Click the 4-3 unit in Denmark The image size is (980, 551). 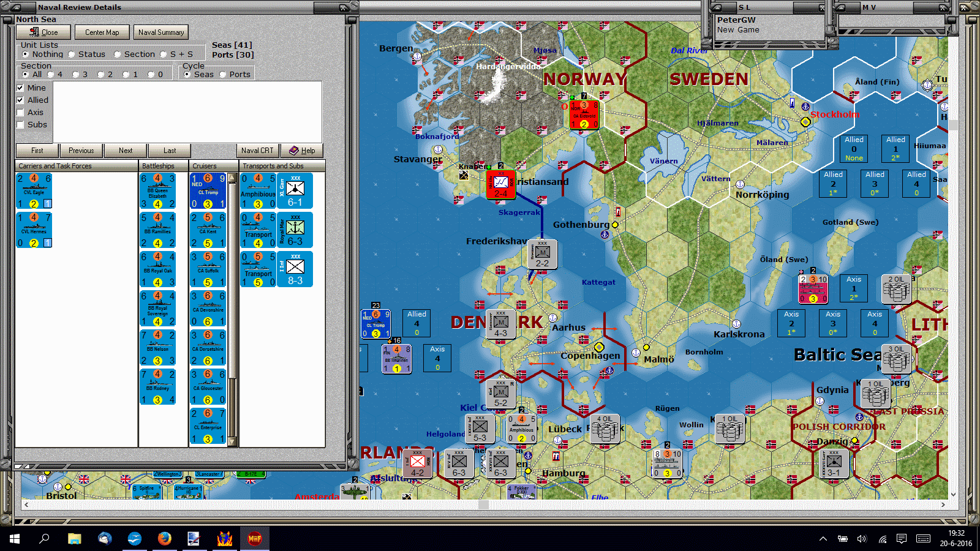501,324
